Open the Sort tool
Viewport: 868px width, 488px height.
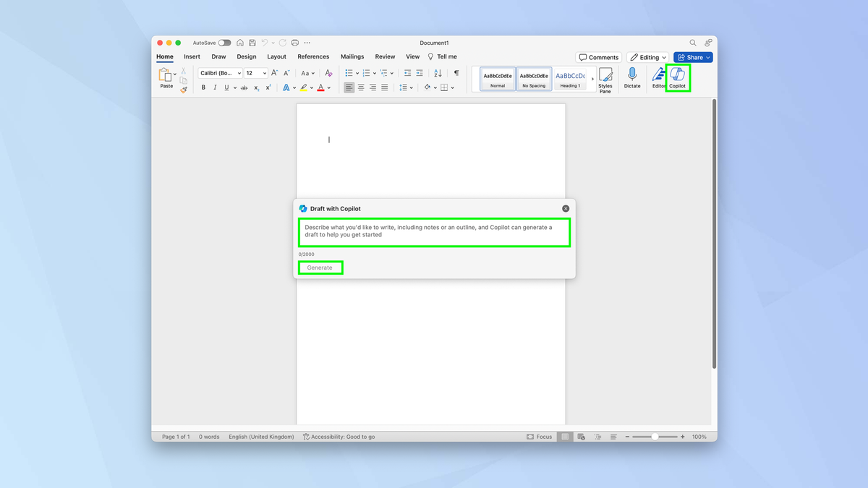click(x=438, y=73)
